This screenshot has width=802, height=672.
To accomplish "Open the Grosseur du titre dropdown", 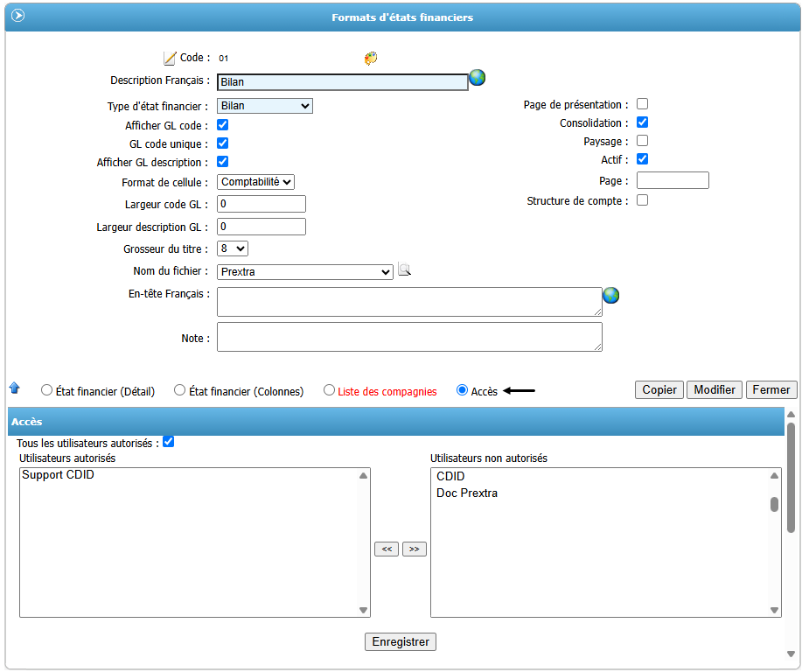I will click(232, 248).
